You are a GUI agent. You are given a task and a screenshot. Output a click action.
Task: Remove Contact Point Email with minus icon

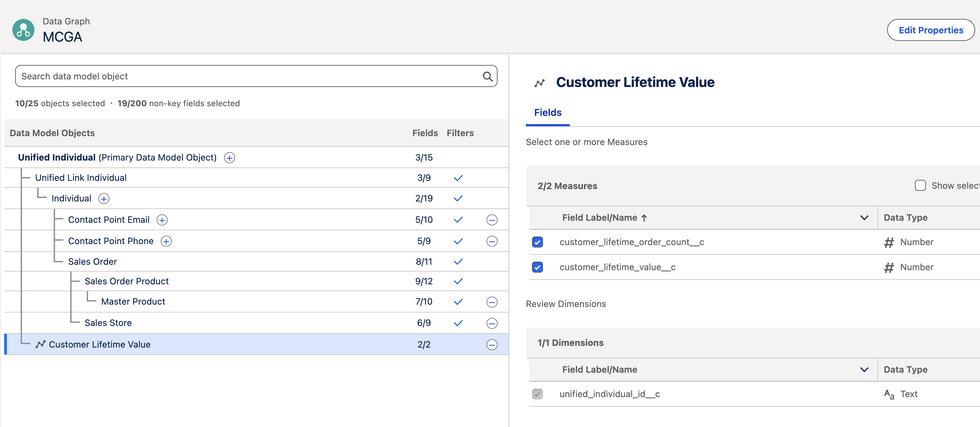[x=491, y=220]
